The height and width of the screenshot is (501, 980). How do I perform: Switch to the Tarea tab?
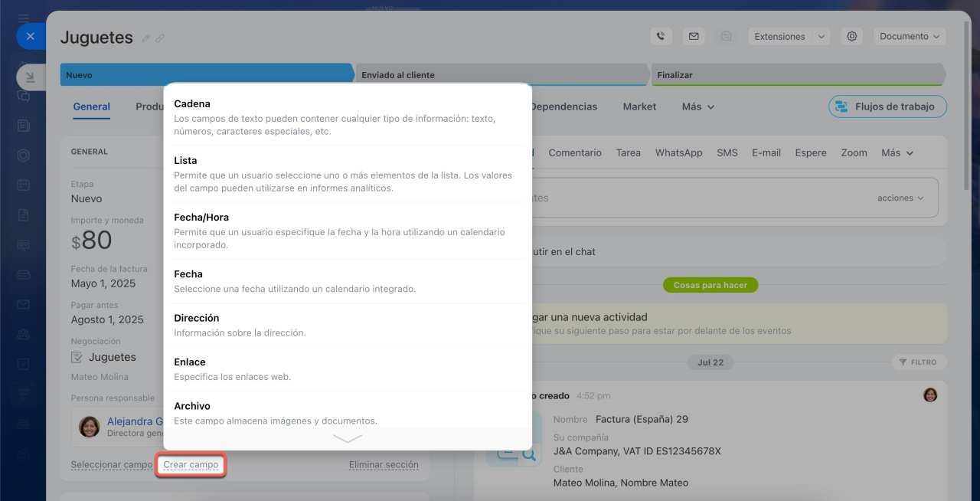pos(629,152)
